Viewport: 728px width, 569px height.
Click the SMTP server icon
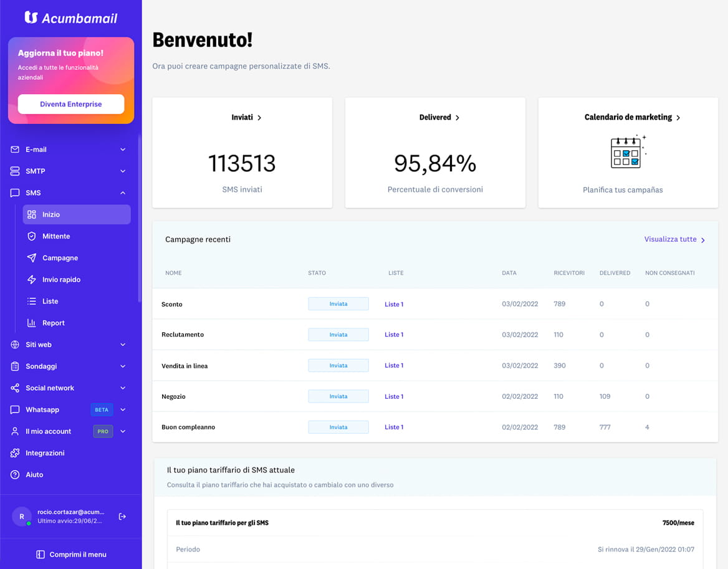click(15, 171)
